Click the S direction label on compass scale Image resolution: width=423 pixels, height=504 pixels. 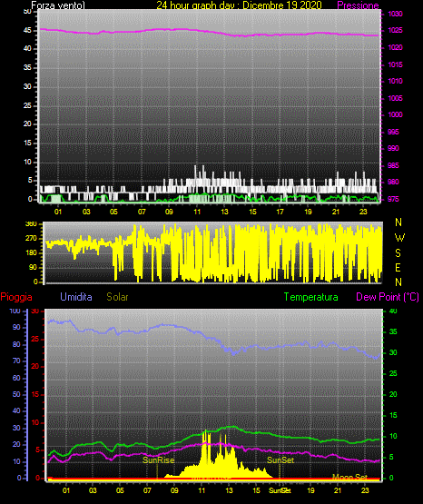(398, 253)
